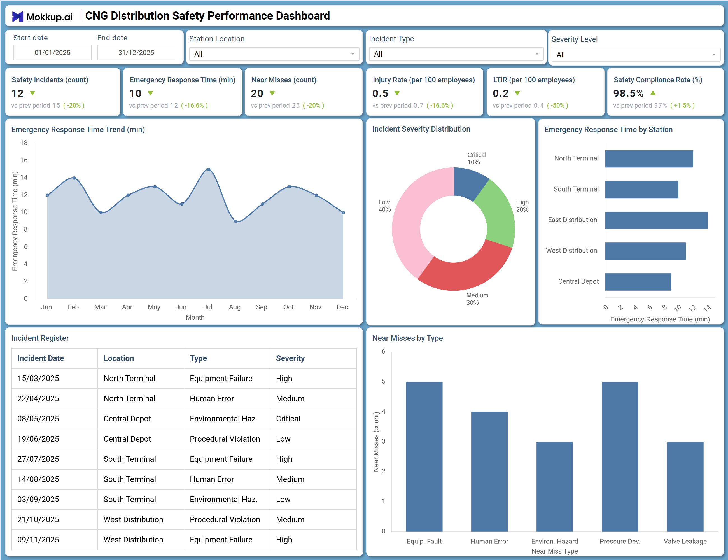The height and width of the screenshot is (560, 728).
Task: Click the Start date field 01/01/2025
Action: pos(52,53)
